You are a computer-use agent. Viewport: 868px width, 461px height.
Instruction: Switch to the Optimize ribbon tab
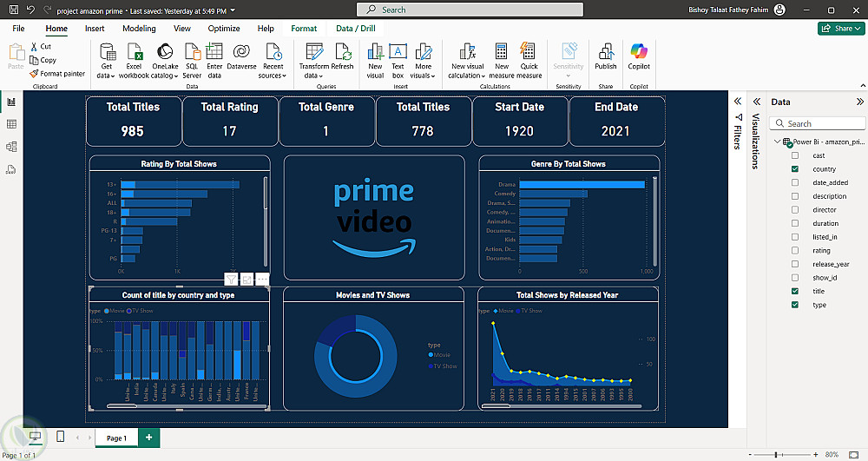[x=224, y=29]
